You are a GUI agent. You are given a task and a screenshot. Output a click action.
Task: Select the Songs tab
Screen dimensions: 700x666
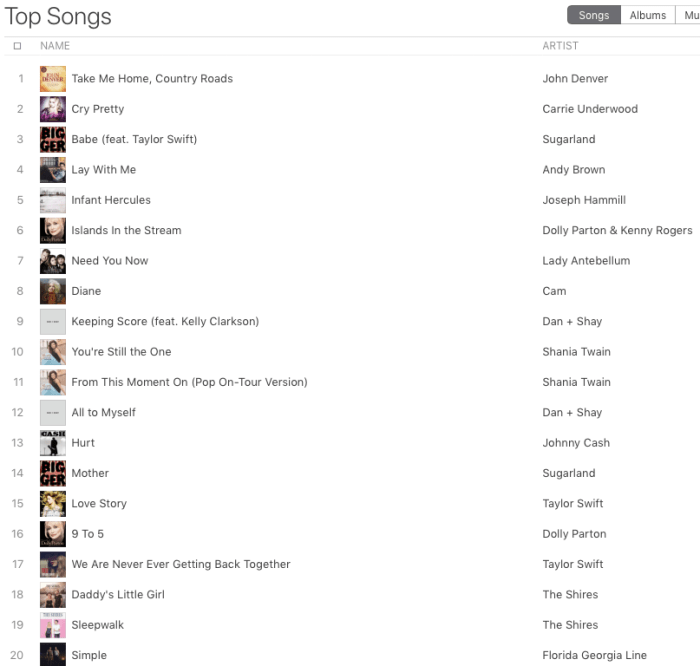pyautogui.click(x=594, y=15)
